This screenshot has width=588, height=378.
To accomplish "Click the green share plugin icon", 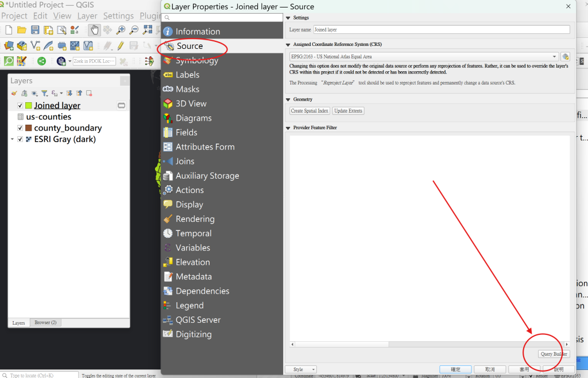I will tap(41, 61).
